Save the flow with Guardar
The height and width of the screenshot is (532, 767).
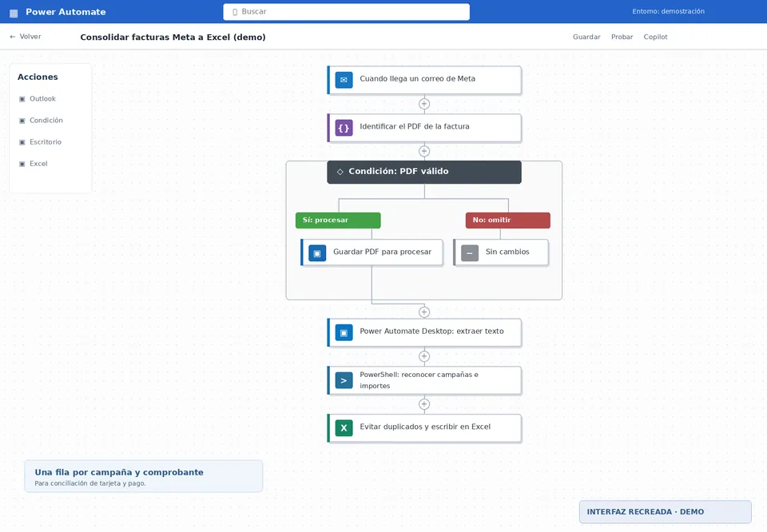point(586,37)
